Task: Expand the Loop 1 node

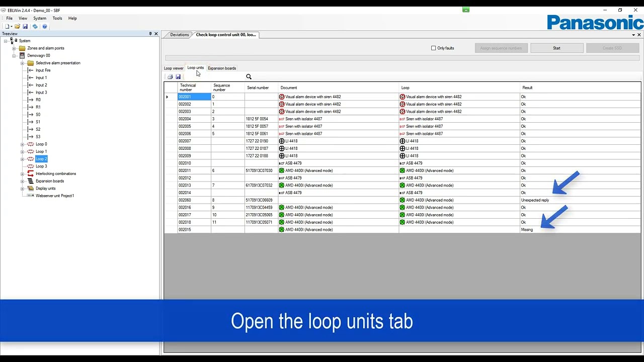Action: click(22, 151)
